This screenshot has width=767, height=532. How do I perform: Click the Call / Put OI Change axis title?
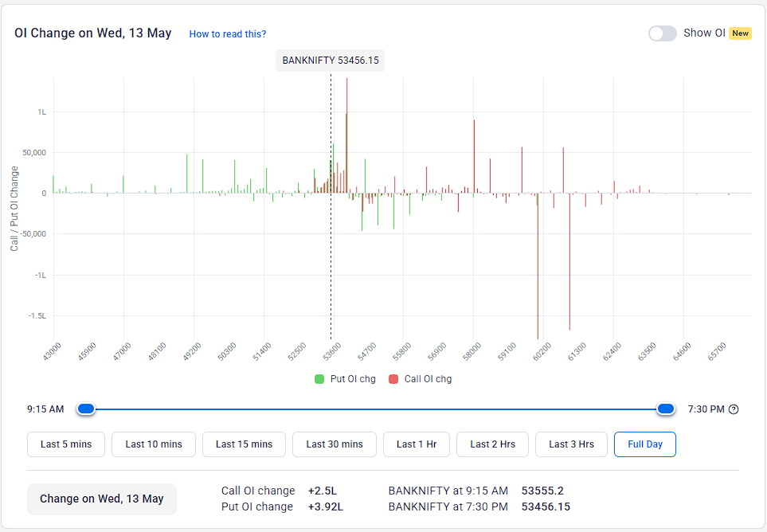click(14, 209)
